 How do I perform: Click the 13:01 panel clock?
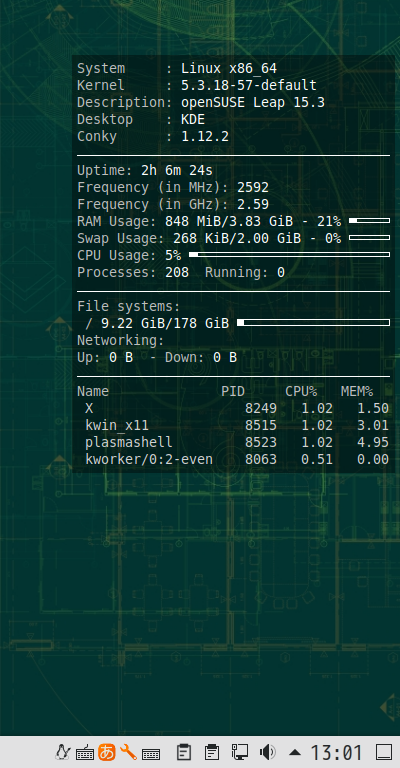336,752
